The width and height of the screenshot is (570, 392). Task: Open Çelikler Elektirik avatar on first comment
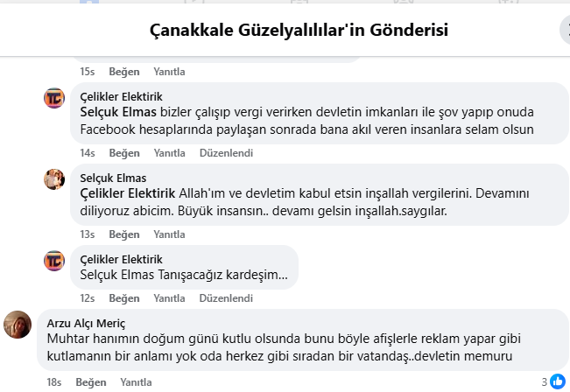(x=54, y=98)
